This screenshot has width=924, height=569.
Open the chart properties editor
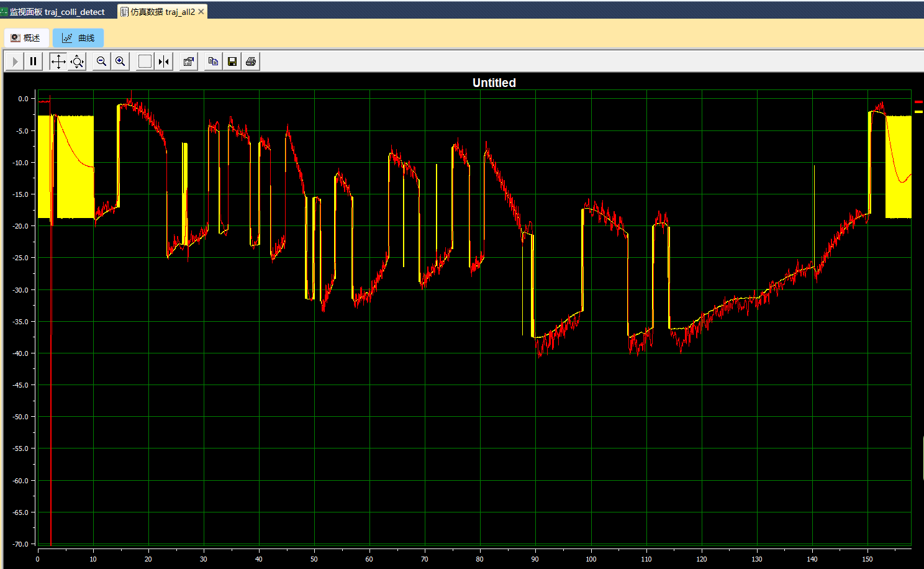click(x=188, y=61)
